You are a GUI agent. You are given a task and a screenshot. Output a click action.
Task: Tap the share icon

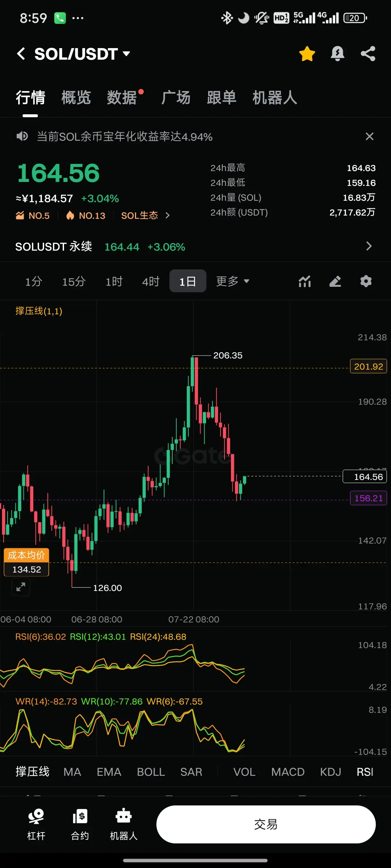tap(368, 54)
